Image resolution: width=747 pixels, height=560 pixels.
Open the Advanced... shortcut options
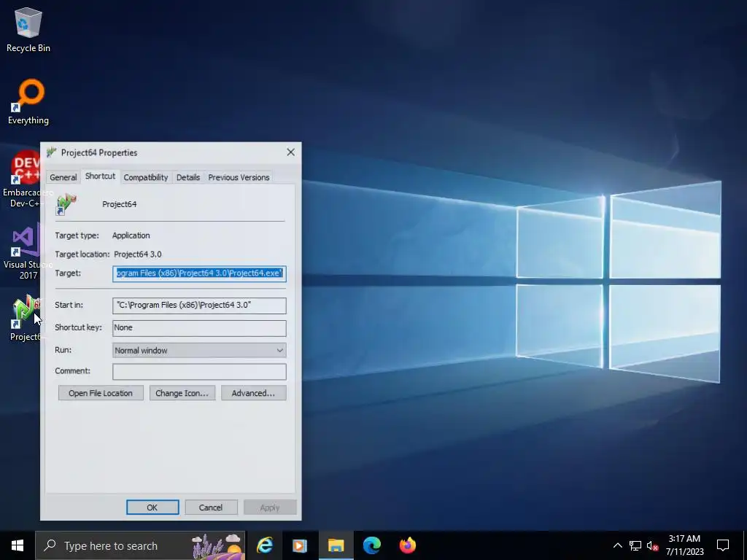click(253, 393)
